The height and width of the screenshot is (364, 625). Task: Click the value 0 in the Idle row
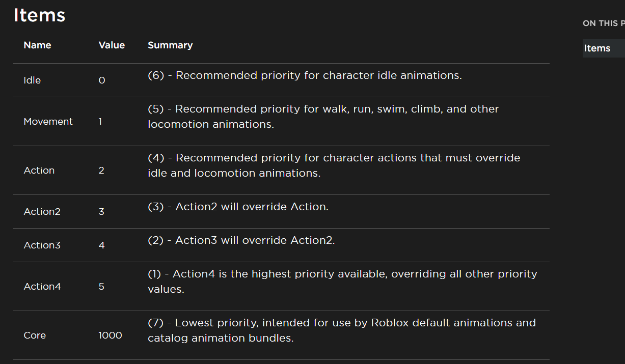(101, 80)
